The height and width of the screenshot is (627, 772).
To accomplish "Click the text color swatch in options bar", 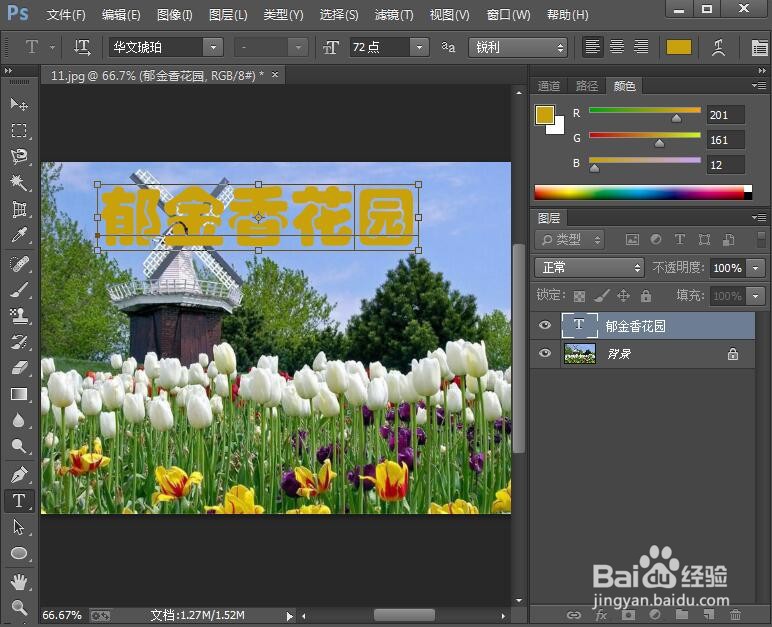I will click(x=679, y=47).
